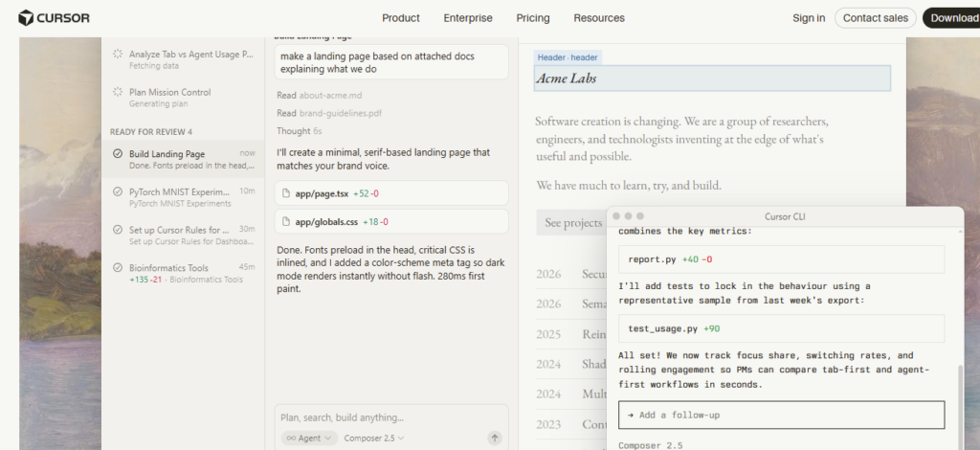Click the Cursor logo icon

click(x=26, y=18)
